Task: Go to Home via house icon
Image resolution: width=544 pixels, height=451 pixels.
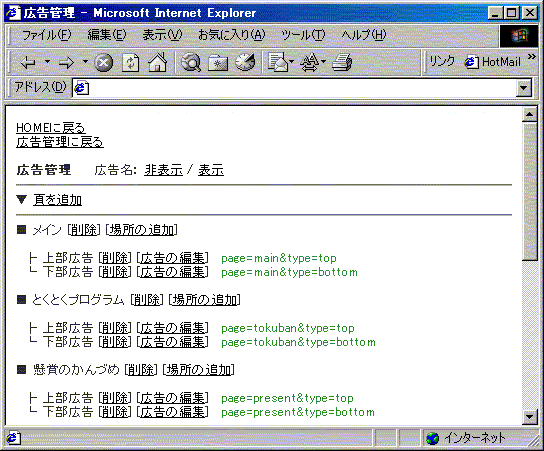Action: coord(158,62)
